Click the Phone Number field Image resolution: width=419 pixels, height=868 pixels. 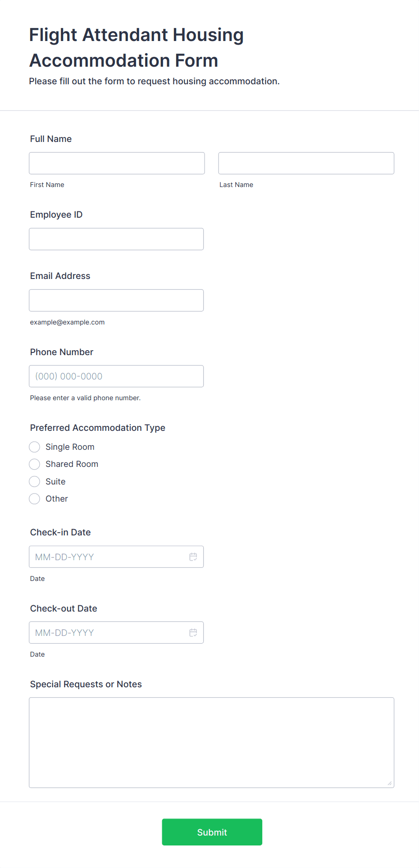(116, 376)
